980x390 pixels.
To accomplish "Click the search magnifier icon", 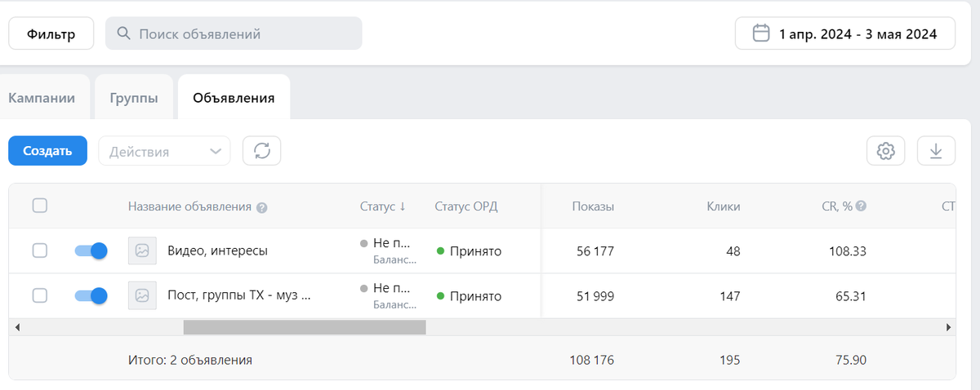I will [124, 34].
